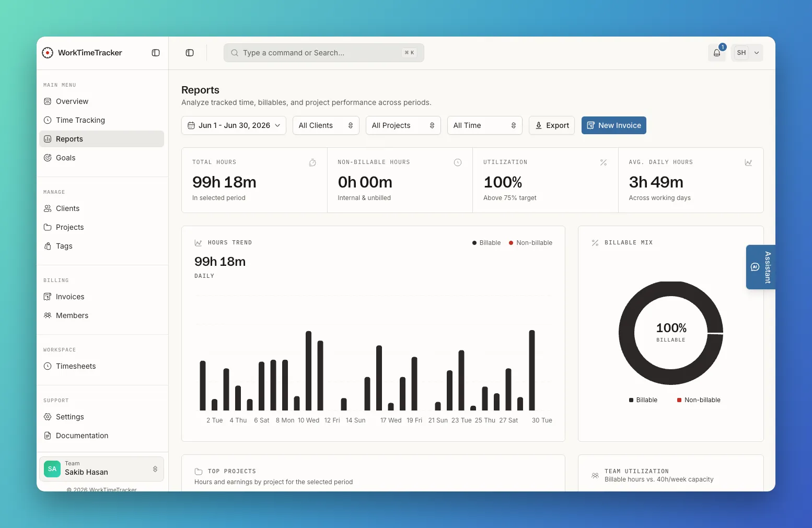This screenshot has height=528, width=812.
Task: Toggle the Non-billable series in the Hours Trend legend
Action: point(530,243)
